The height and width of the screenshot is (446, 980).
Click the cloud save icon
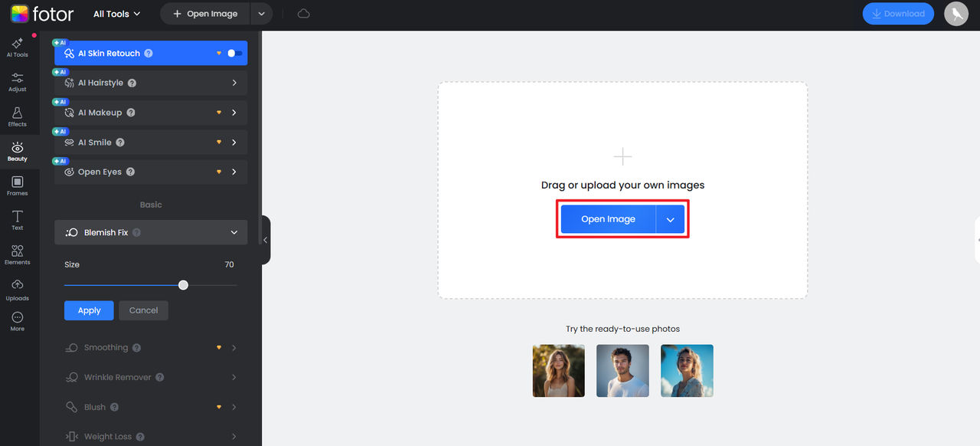[x=304, y=14]
